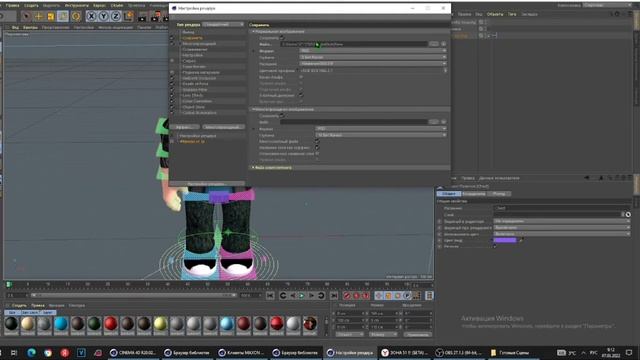
Task: Select the Live Selection arrow tool
Action: coord(26,16)
